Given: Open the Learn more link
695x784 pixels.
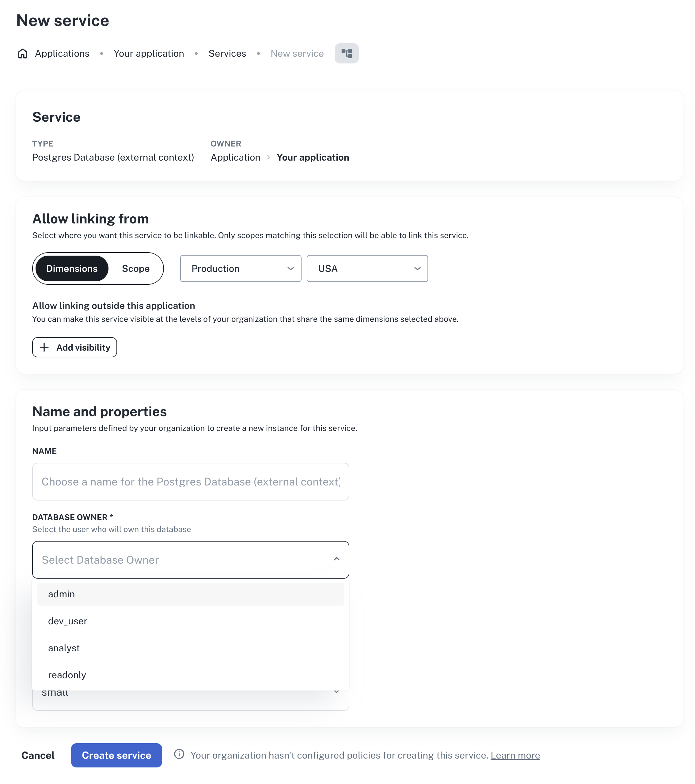Looking at the screenshot, I should pos(515,755).
